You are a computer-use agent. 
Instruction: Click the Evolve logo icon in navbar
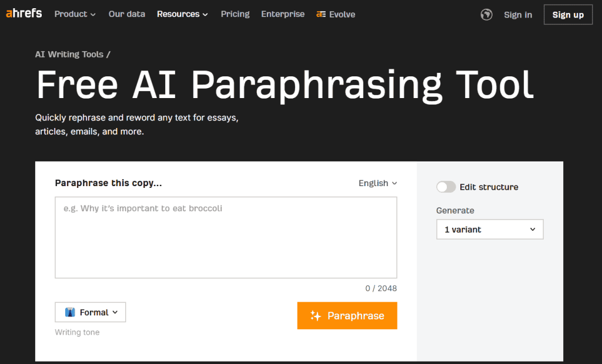click(x=321, y=14)
